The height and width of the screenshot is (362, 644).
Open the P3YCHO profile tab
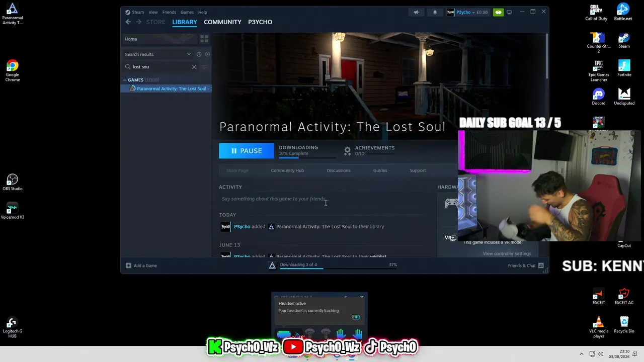260,22
